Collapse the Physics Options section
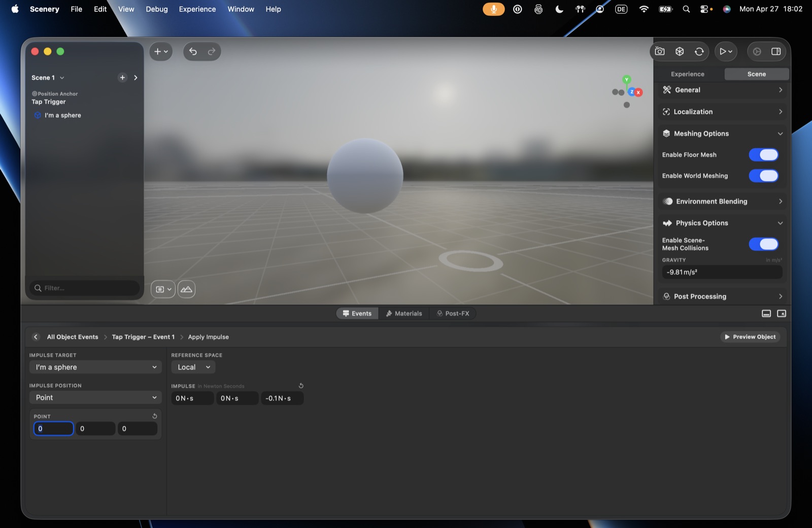 tap(723, 223)
